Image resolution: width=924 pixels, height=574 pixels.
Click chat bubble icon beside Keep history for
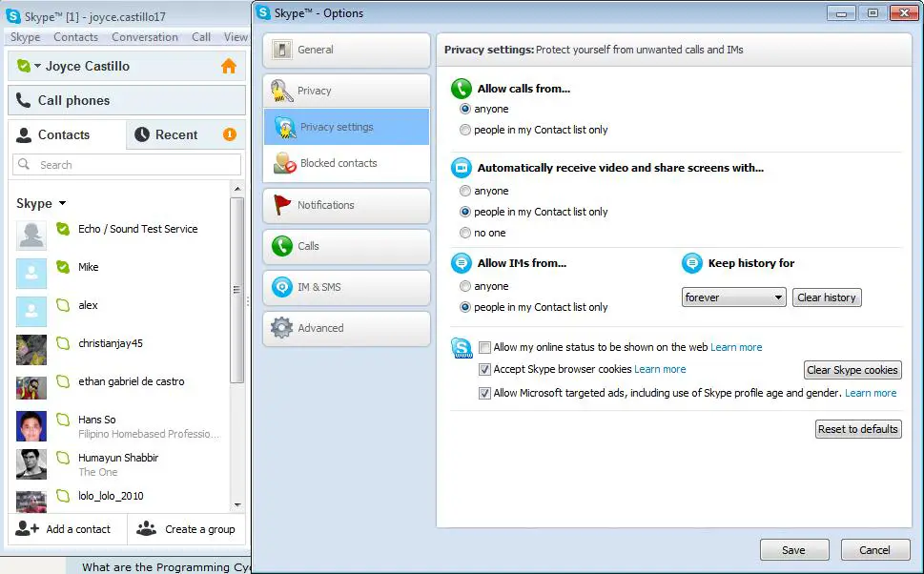pyautogui.click(x=692, y=263)
